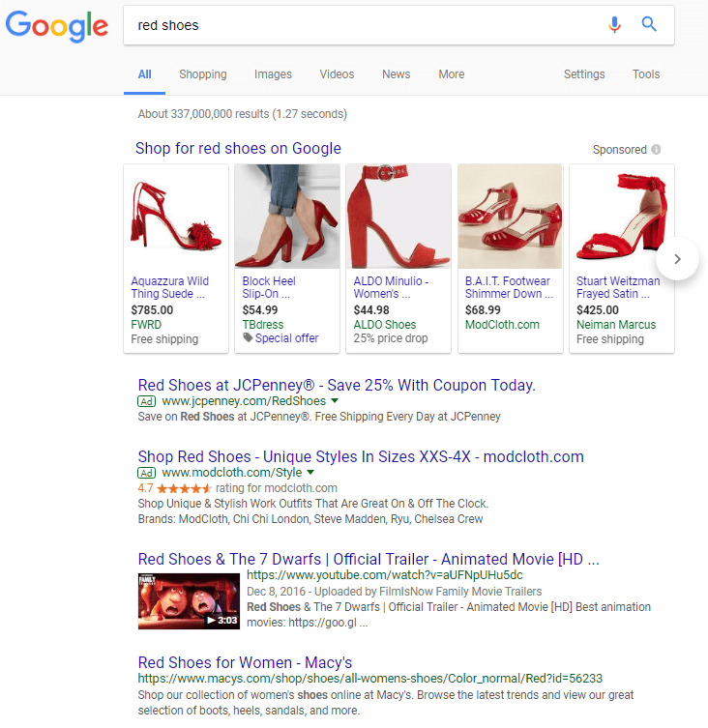Open the search Tools menu

[x=646, y=74]
